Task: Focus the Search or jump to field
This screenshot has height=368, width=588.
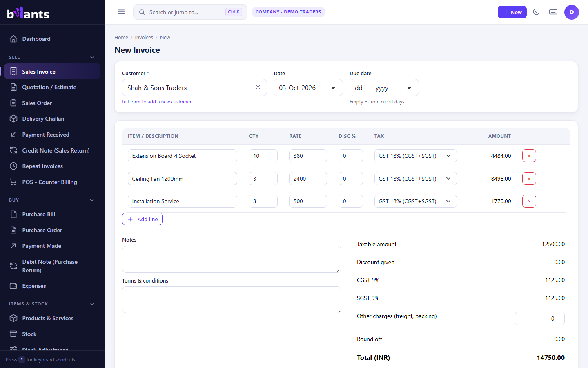Action: (190, 12)
